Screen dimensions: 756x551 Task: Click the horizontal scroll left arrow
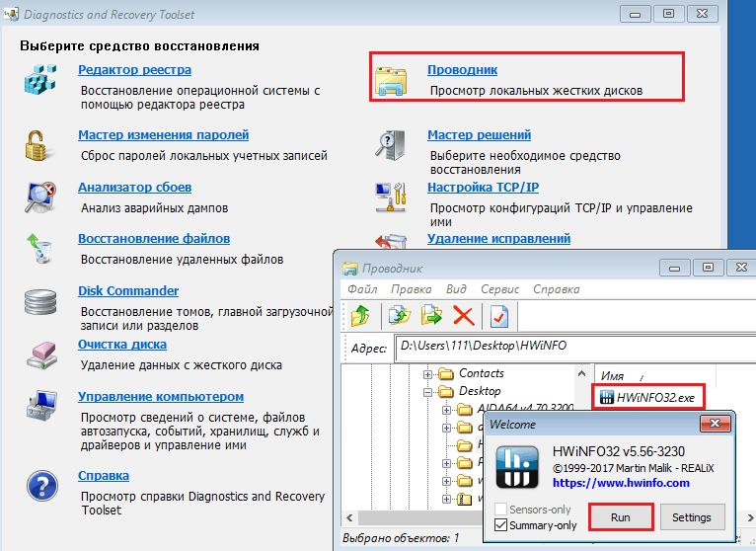point(349,517)
